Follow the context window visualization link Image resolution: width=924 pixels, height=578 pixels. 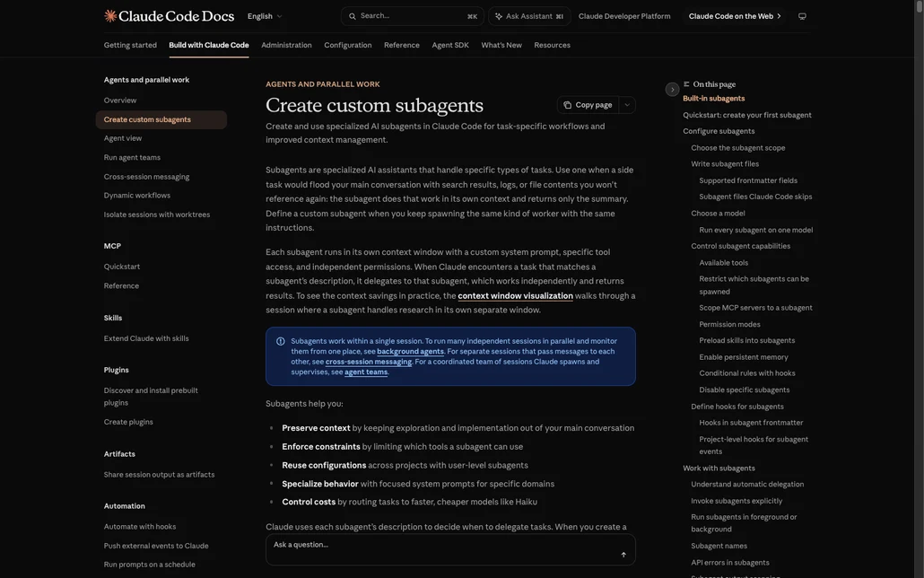tap(516, 295)
